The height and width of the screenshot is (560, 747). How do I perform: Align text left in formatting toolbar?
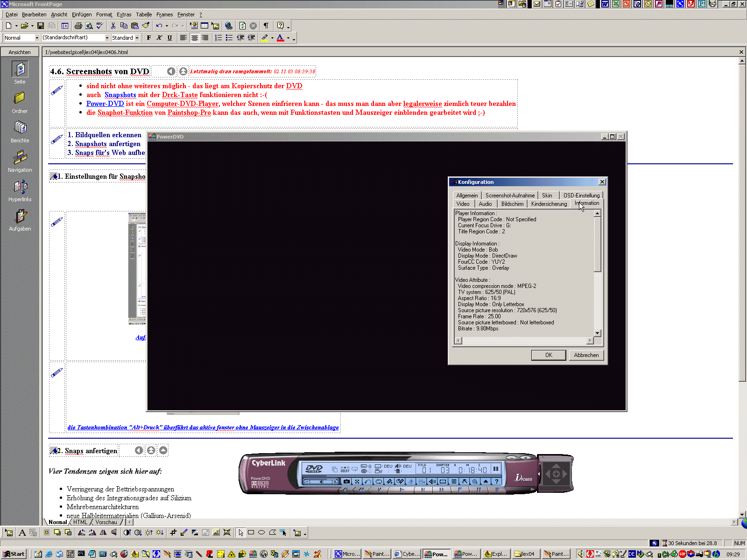(x=183, y=38)
